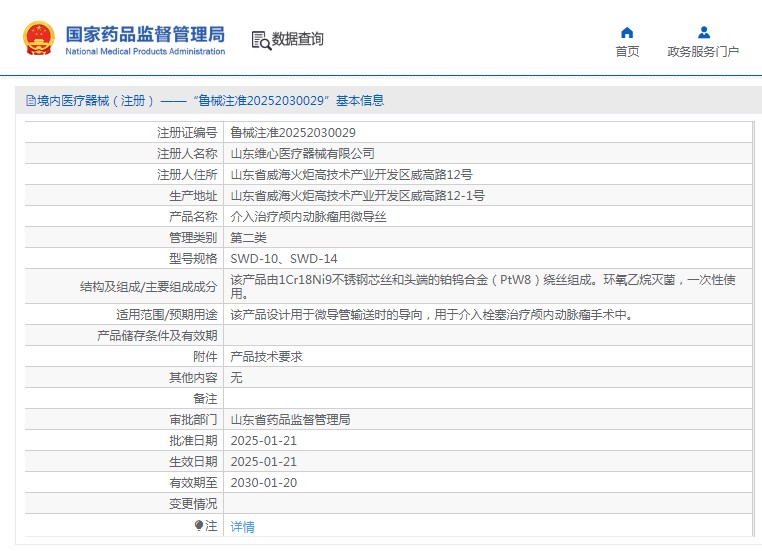Select expiry date 2030-01-20
This screenshot has width=762, height=551.
[x=263, y=482]
